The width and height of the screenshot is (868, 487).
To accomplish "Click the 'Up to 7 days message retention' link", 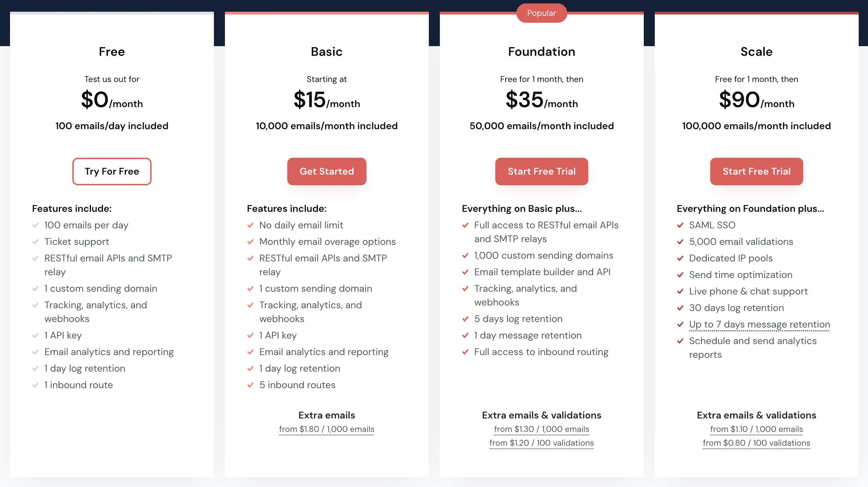I will point(759,324).
